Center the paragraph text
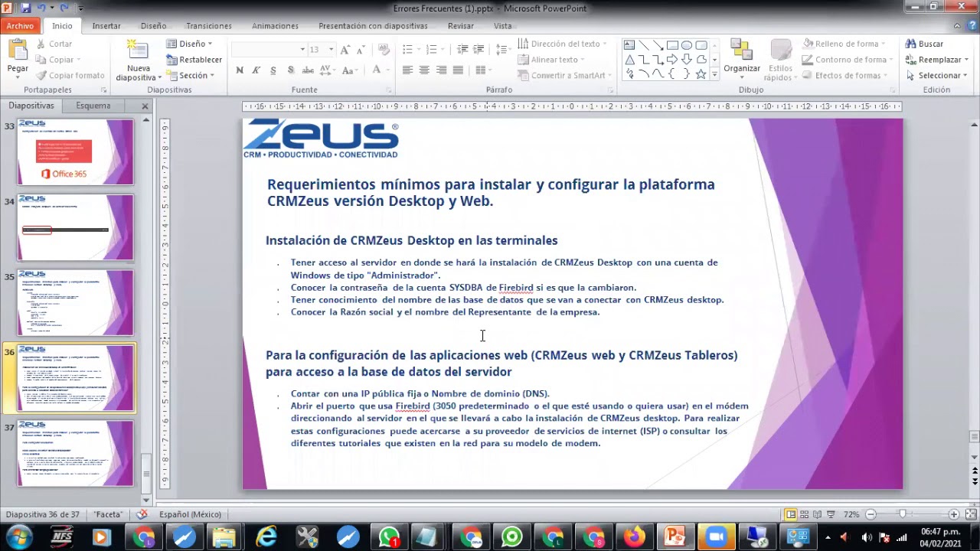Viewport: 980px width, 551px height. tap(424, 70)
